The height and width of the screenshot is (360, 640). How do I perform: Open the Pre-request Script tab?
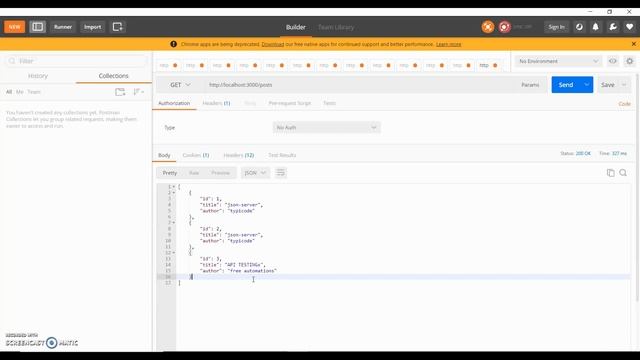[290, 103]
